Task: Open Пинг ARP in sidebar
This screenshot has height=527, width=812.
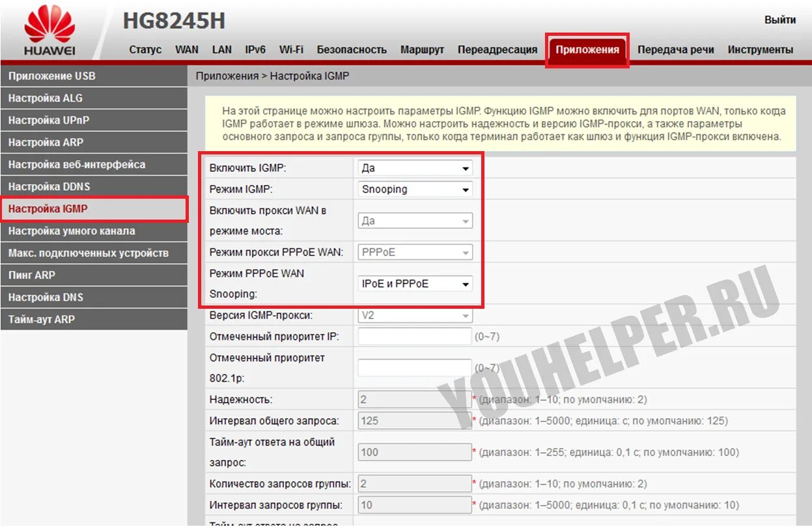Action: point(94,276)
